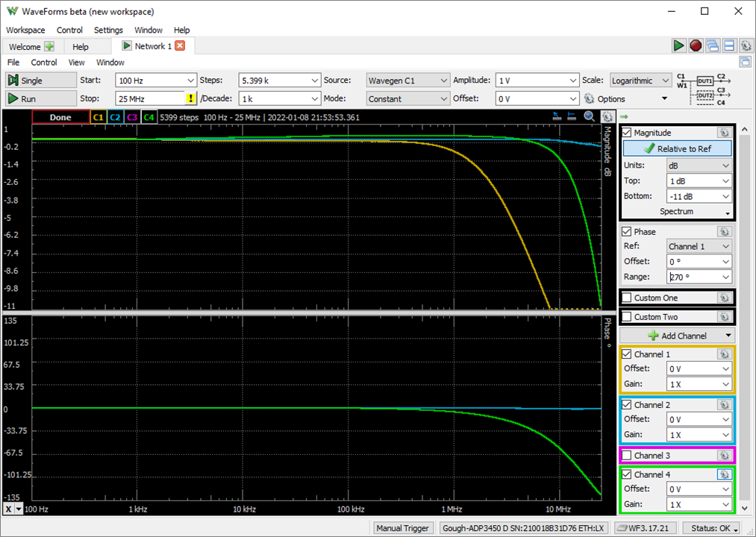
Task: Click the green run-all icon in the top toolbar
Action: [678, 45]
